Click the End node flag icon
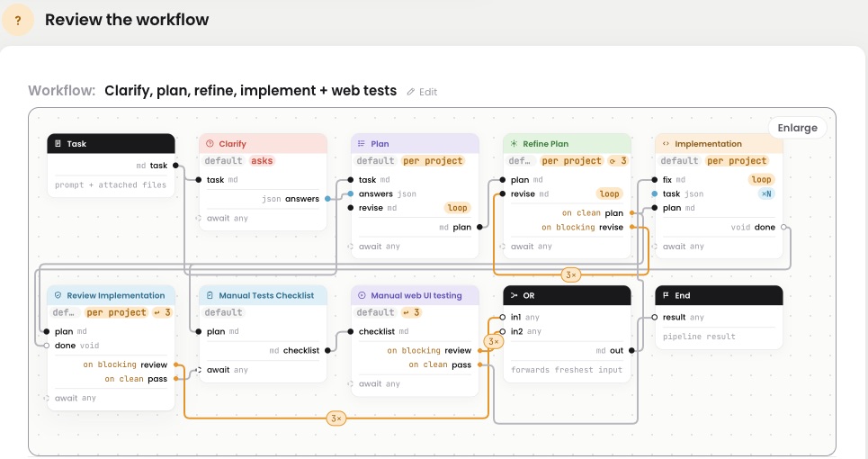 coord(666,295)
